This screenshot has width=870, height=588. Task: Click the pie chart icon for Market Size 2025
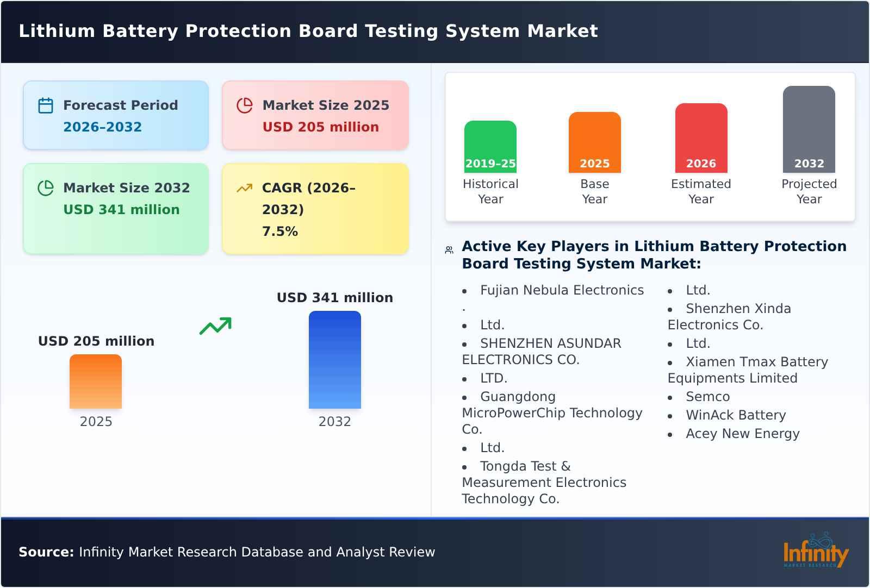click(245, 105)
